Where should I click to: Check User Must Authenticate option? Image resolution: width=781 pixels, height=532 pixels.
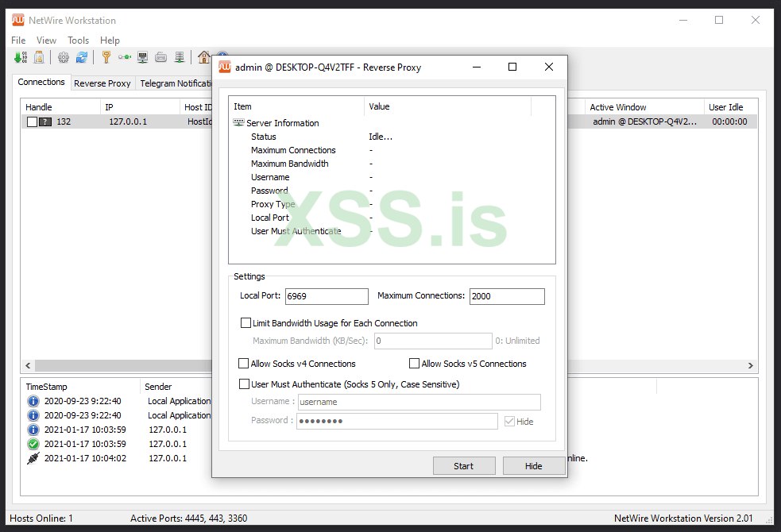[244, 384]
